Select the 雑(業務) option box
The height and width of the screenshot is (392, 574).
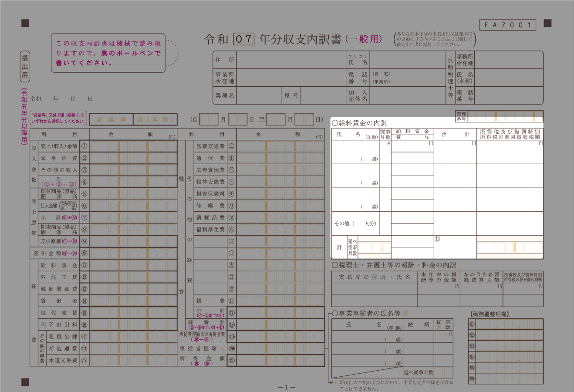(155, 119)
